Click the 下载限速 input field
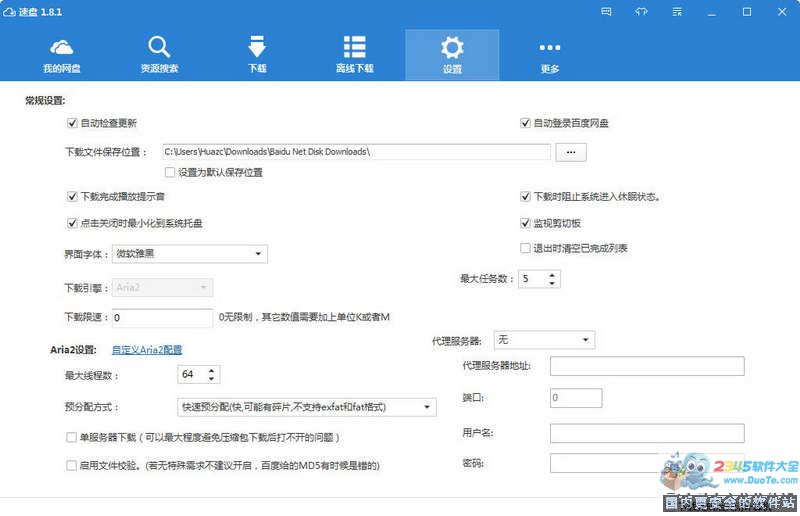The image size is (800, 516). pyautogui.click(x=162, y=317)
